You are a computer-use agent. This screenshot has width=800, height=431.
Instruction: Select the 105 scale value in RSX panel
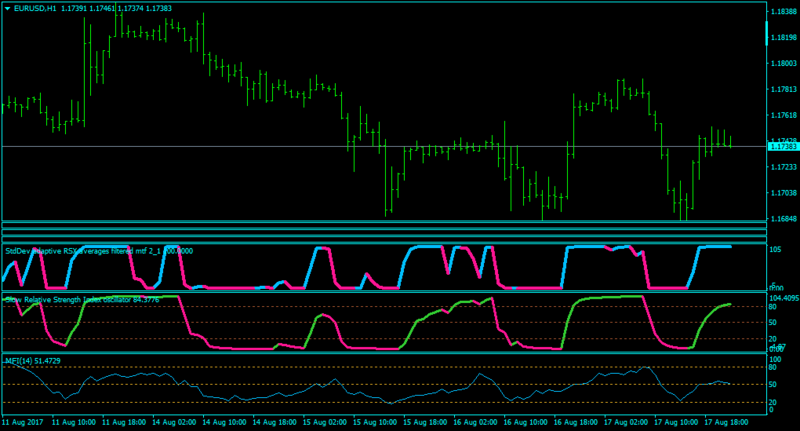click(x=775, y=249)
